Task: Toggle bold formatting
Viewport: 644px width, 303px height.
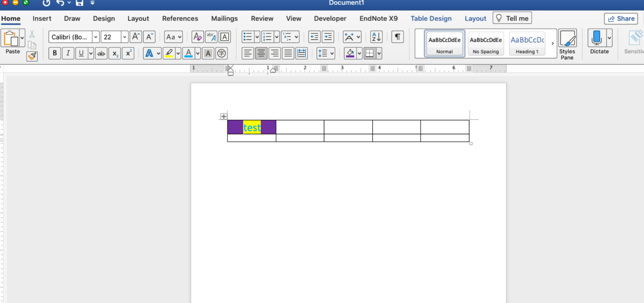Action: click(x=55, y=53)
